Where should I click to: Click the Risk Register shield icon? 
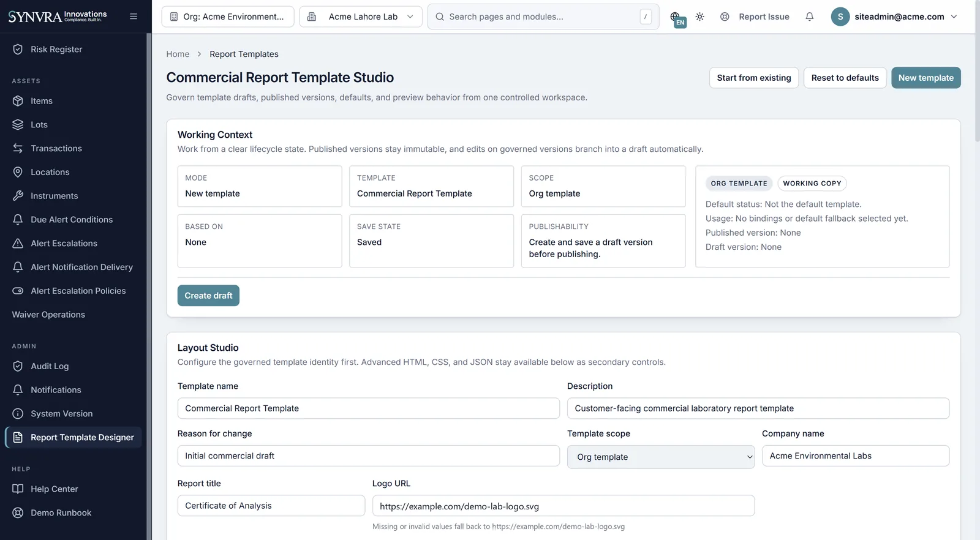pos(18,49)
